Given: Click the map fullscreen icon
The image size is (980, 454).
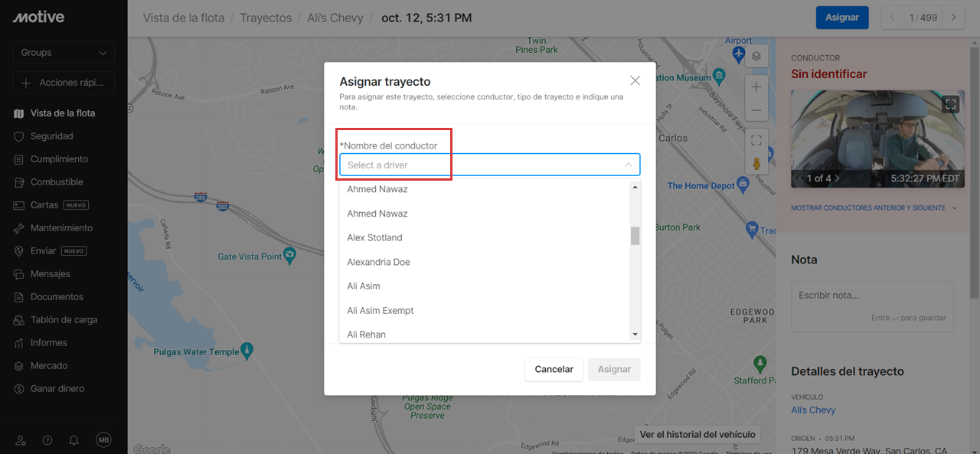Looking at the screenshot, I should click(756, 140).
